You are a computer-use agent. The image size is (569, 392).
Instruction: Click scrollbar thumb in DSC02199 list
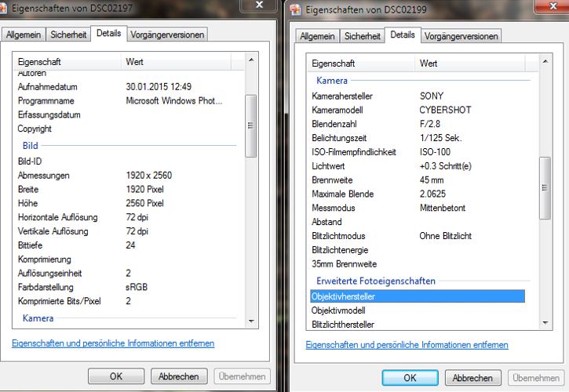pos(545,188)
